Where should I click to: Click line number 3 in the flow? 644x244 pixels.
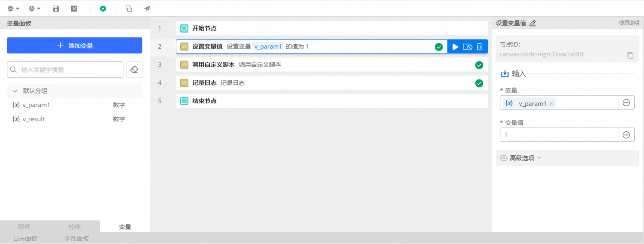[x=160, y=65]
